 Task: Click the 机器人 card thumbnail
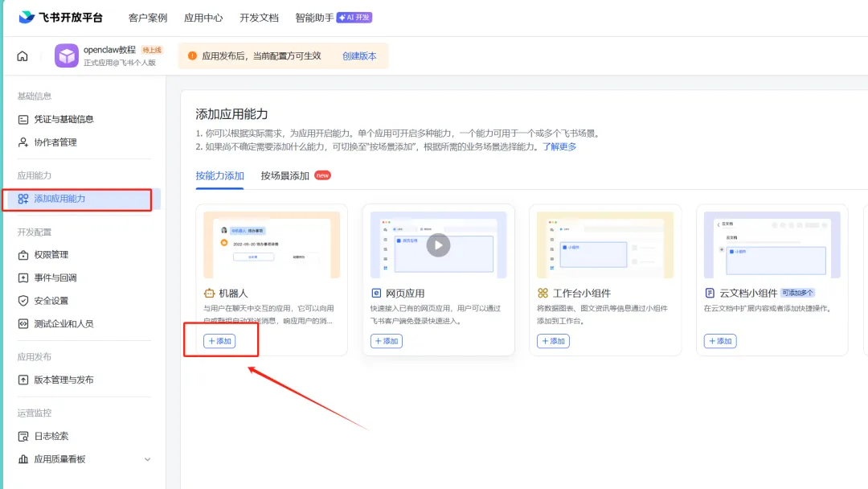pos(272,244)
